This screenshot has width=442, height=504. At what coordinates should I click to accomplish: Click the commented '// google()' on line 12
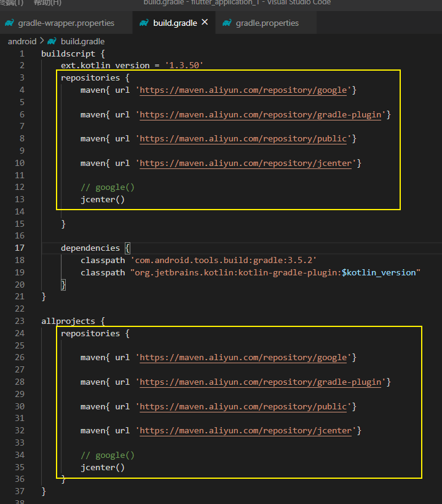point(108,187)
